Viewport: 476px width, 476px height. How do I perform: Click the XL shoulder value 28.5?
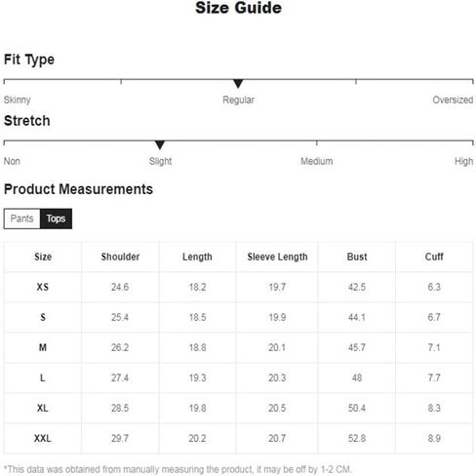point(120,408)
